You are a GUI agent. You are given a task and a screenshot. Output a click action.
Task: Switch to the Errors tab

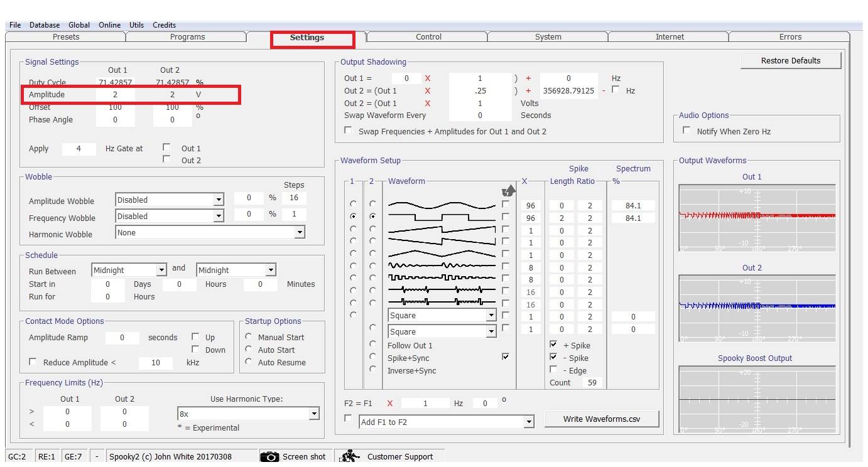[x=790, y=37]
